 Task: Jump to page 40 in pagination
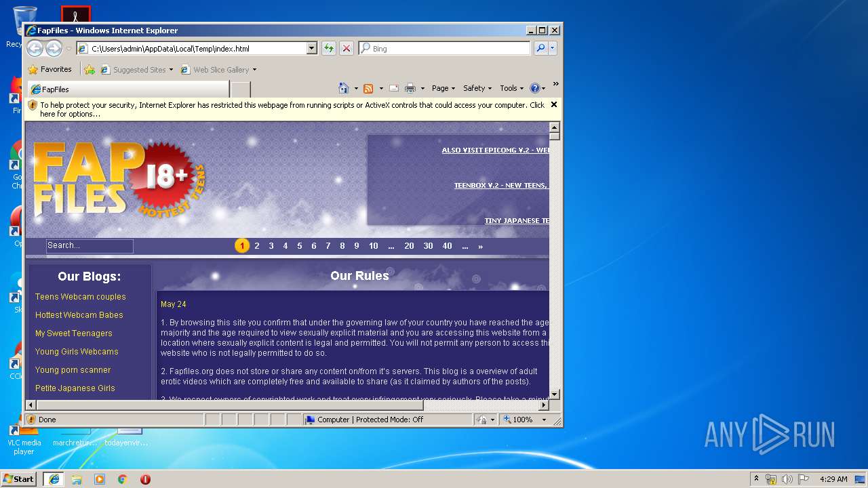[x=447, y=246]
